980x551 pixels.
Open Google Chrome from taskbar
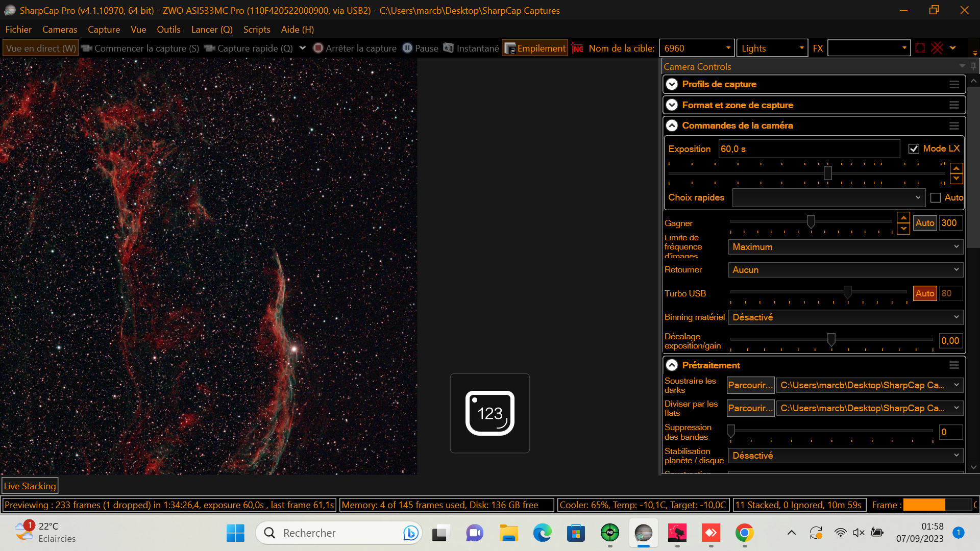click(744, 533)
